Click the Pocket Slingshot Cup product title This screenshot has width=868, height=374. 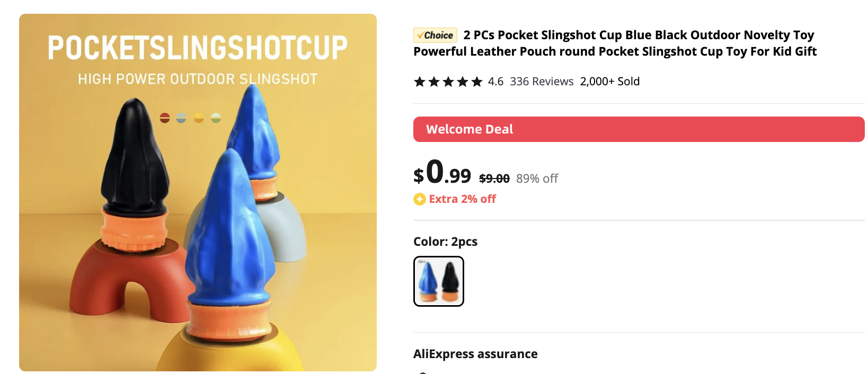click(x=615, y=43)
